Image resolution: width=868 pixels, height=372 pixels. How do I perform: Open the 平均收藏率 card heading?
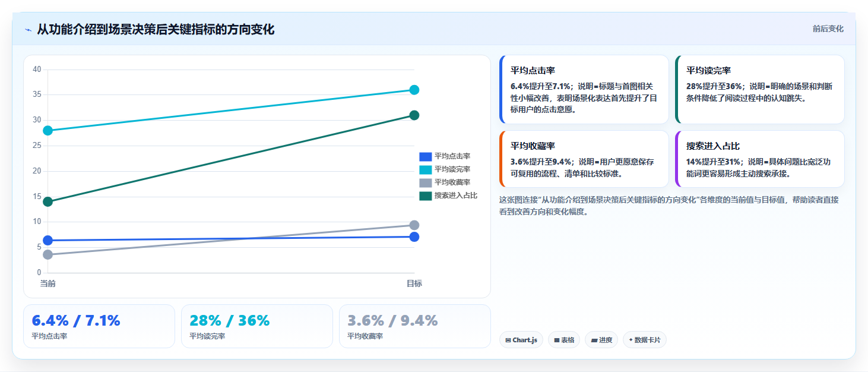[x=533, y=146]
